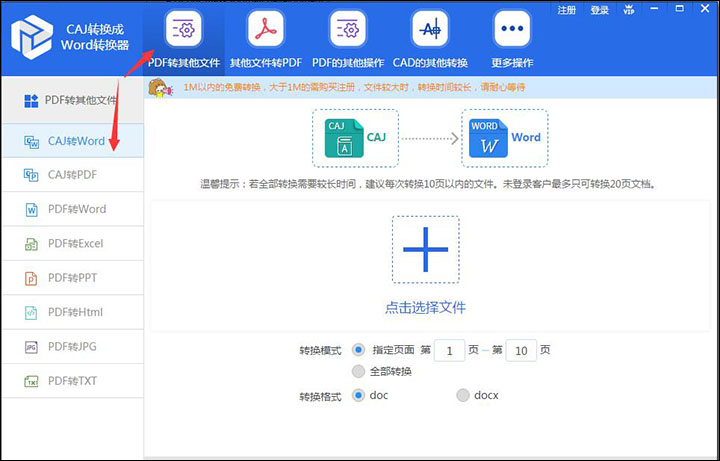Select CAJ转PDF in sidebar
The height and width of the screenshot is (461, 720).
point(73,175)
